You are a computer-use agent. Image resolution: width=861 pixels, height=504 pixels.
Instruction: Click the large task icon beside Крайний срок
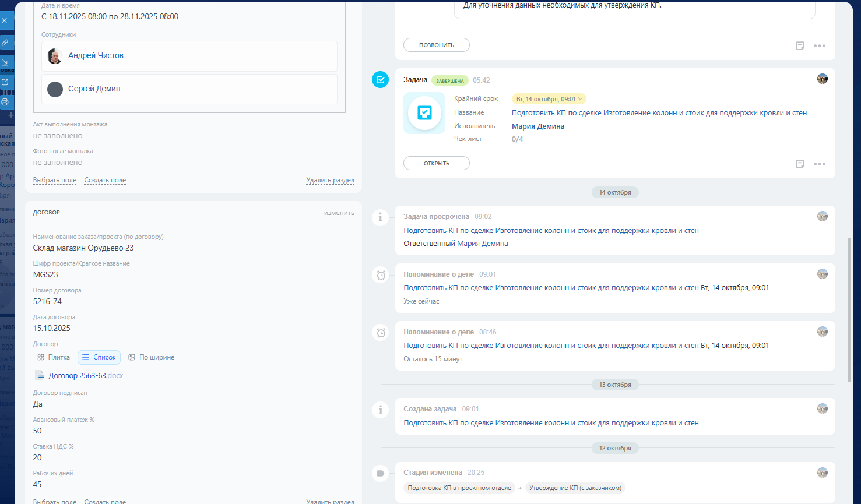click(424, 113)
